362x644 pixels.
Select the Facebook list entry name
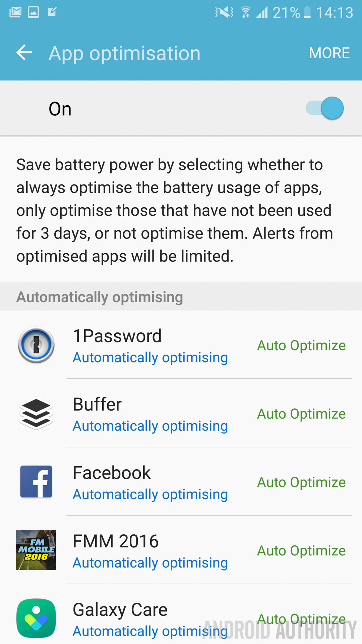coord(112,473)
